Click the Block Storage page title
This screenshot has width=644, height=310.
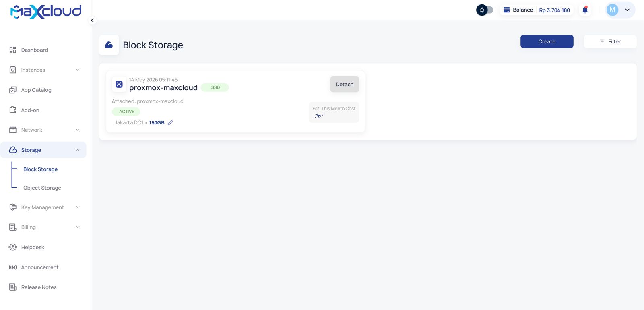tap(153, 45)
